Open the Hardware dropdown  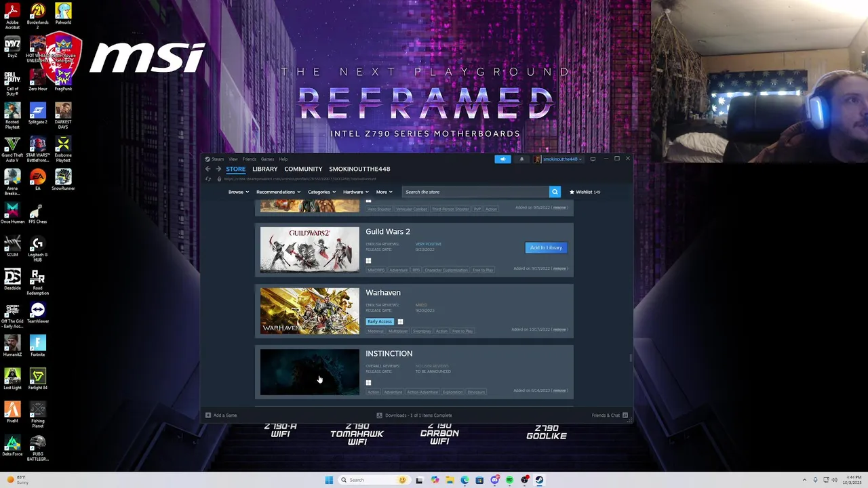(x=355, y=192)
